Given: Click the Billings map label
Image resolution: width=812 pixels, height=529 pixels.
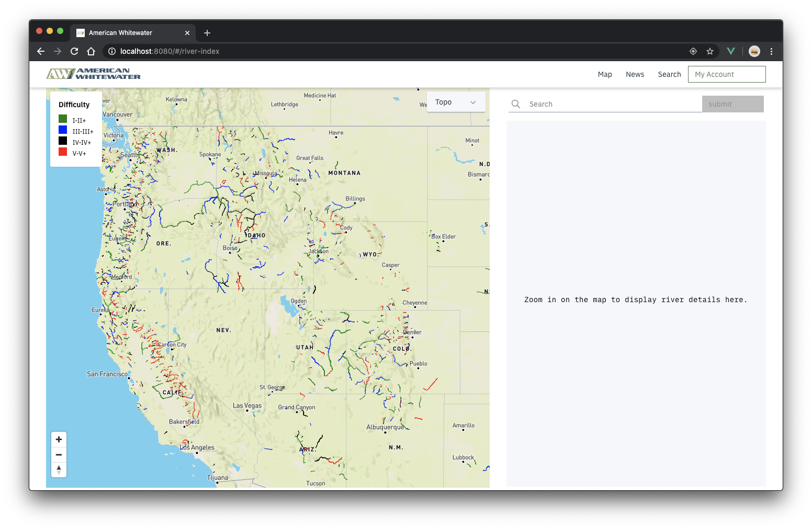Looking at the screenshot, I should 355,199.
